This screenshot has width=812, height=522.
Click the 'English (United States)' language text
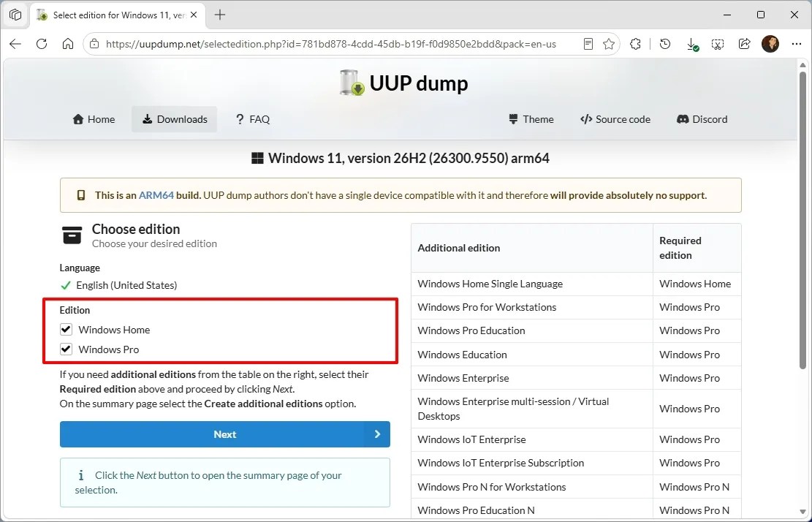click(x=126, y=285)
